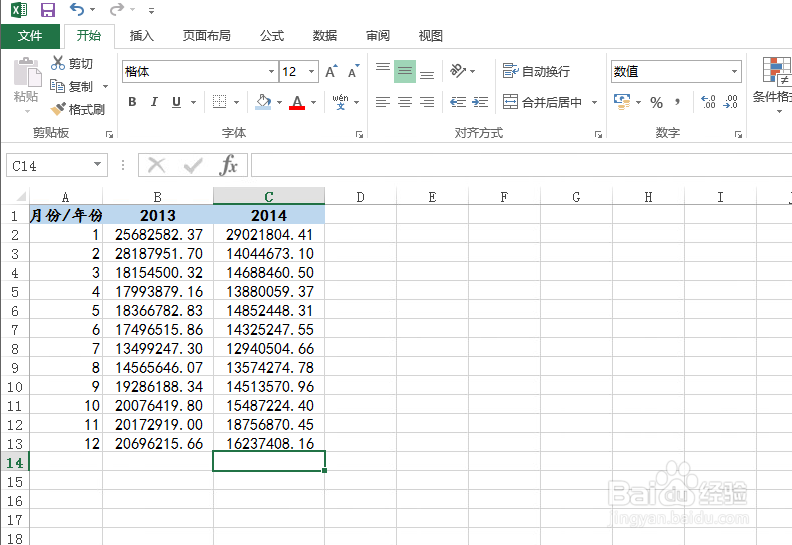Open the Number group dialog launcher
The height and width of the screenshot is (545, 792).
coord(738,134)
